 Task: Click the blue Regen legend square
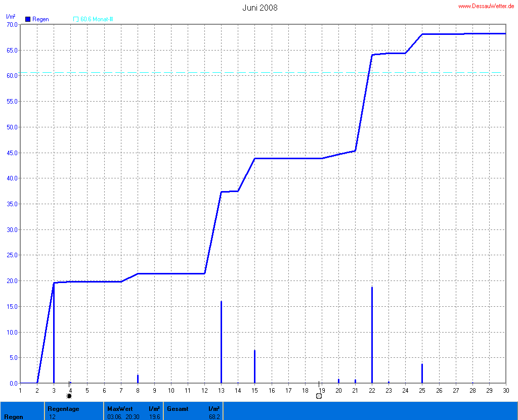click(28, 19)
